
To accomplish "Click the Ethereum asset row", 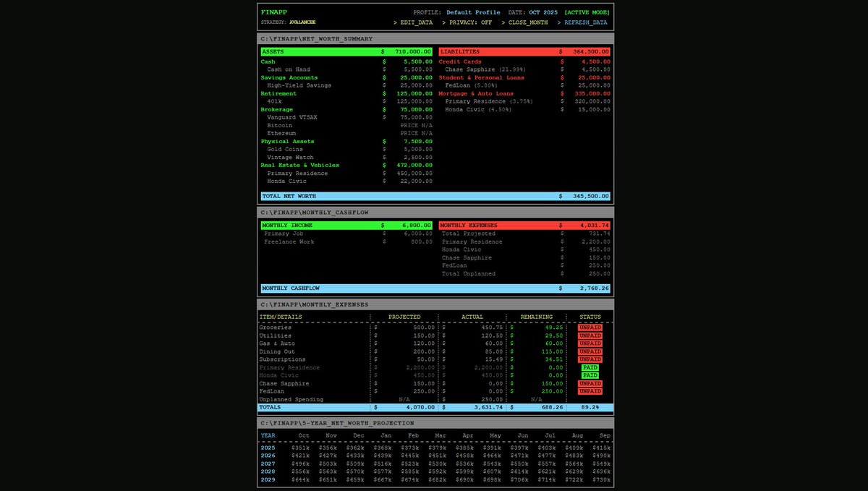I will pyautogui.click(x=346, y=133).
